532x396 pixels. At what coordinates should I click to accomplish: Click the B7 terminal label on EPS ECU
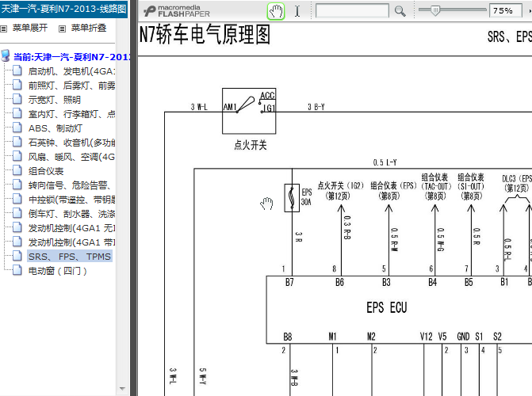click(289, 282)
